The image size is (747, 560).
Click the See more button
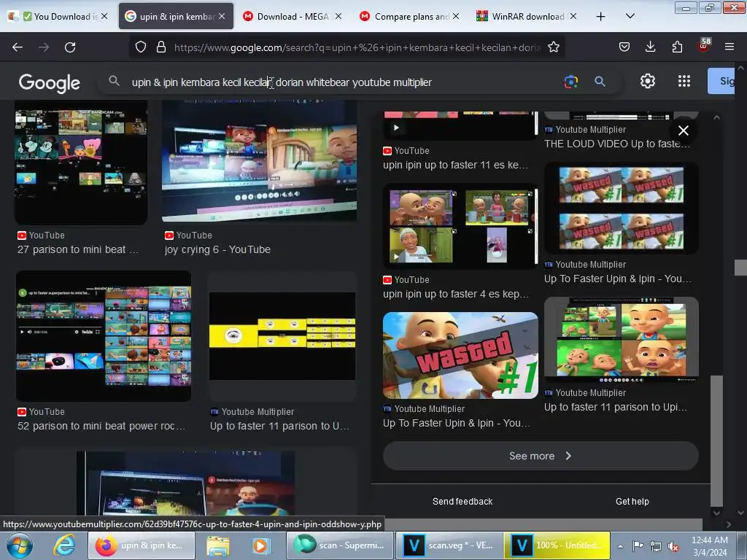point(541,456)
